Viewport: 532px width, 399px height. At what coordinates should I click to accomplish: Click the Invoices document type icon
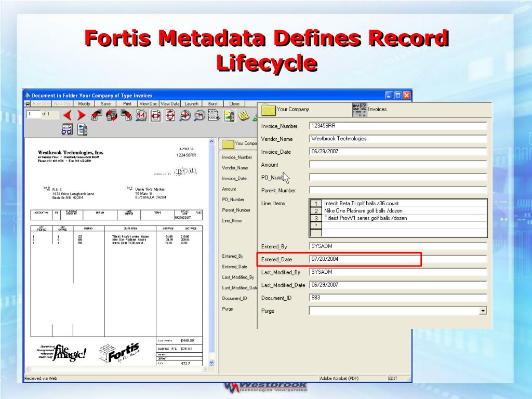point(360,110)
